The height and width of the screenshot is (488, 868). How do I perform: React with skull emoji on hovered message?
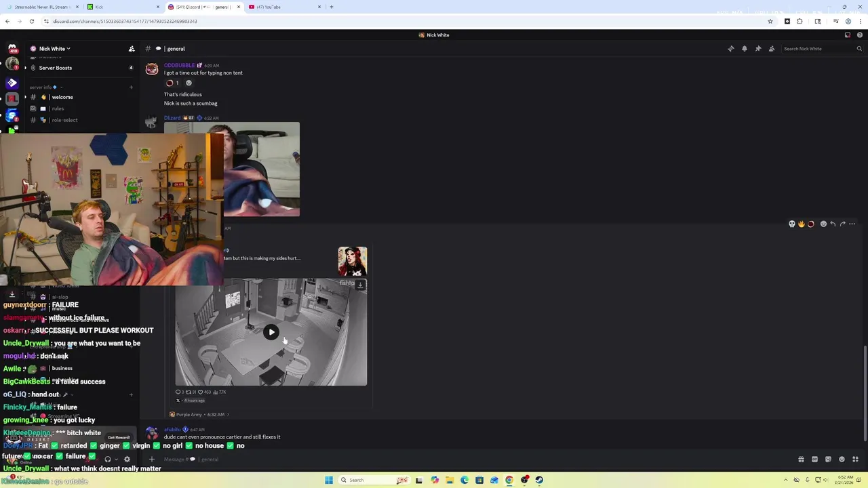coord(791,224)
